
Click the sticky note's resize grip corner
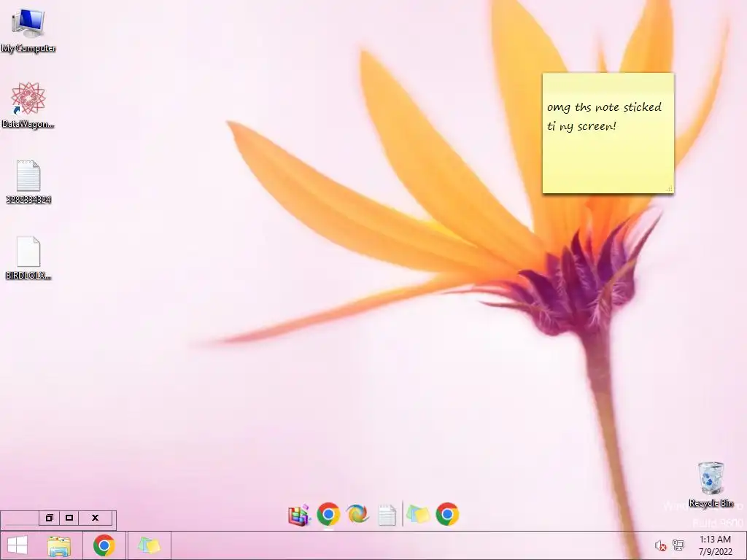(x=670, y=189)
